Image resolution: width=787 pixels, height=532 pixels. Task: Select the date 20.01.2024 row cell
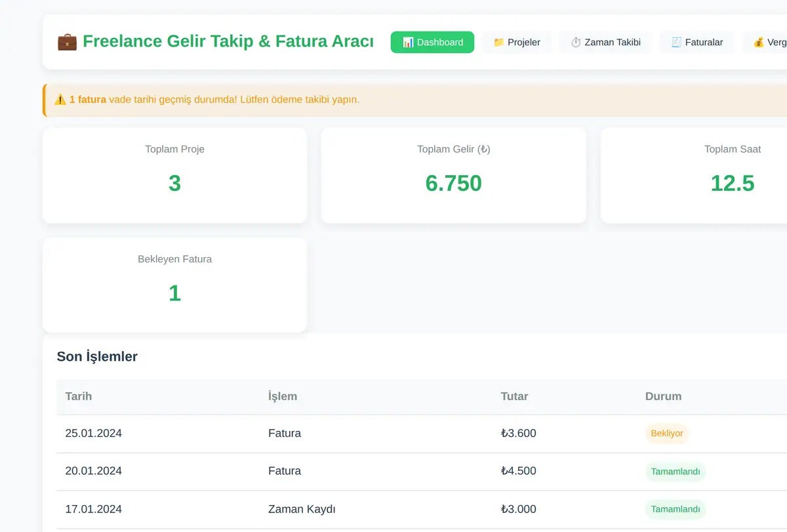tap(94, 471)
